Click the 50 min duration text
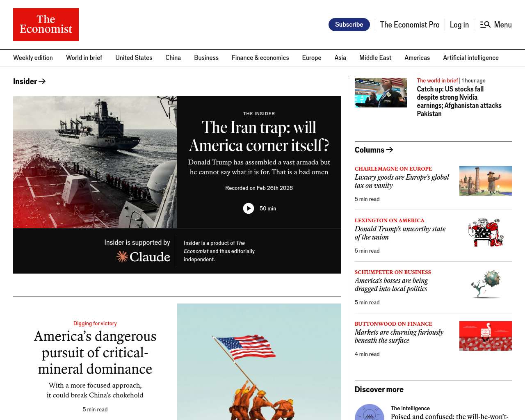Image resolution: width=525 pixels, height=420 pixels. click(268, 209)
